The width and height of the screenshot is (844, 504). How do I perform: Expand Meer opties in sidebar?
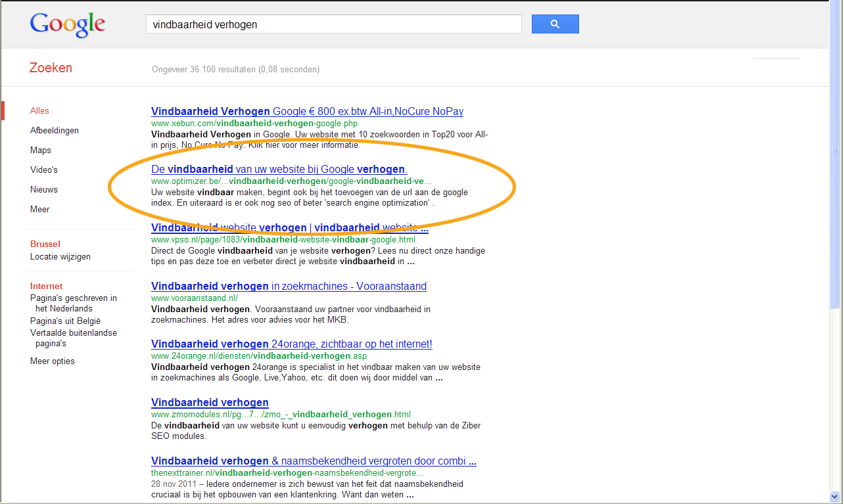53,361
